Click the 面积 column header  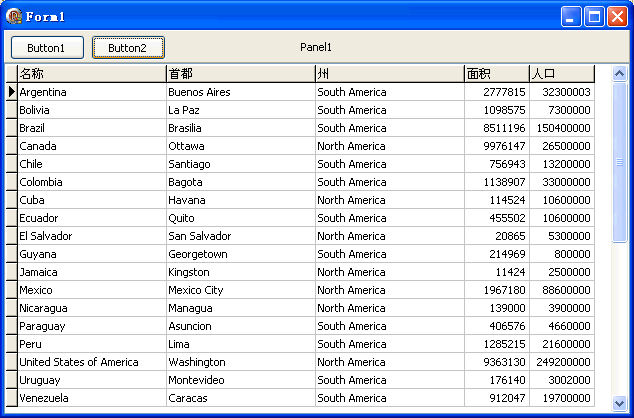[x=497, y=74]
